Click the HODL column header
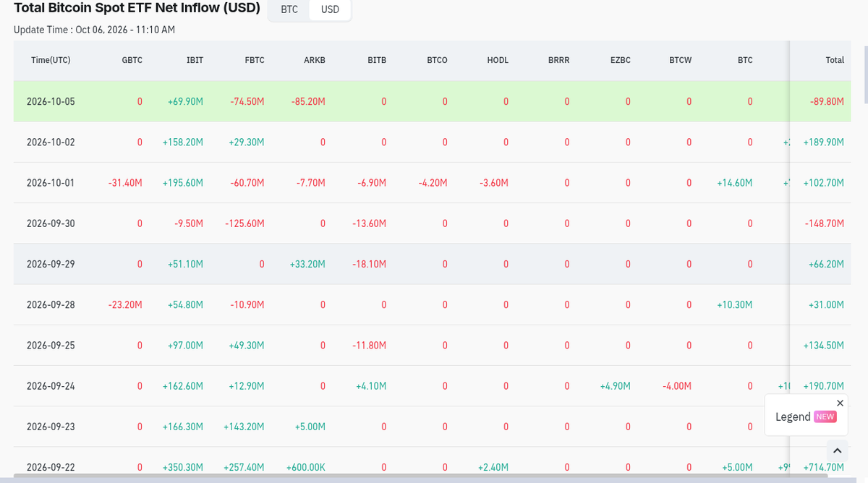 [498, 60]
